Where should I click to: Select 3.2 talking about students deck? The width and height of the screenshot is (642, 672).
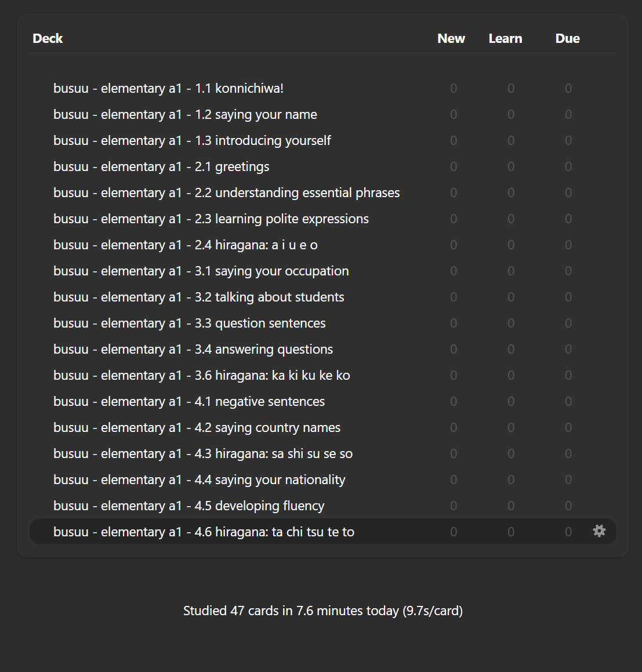tap(199, 297)
